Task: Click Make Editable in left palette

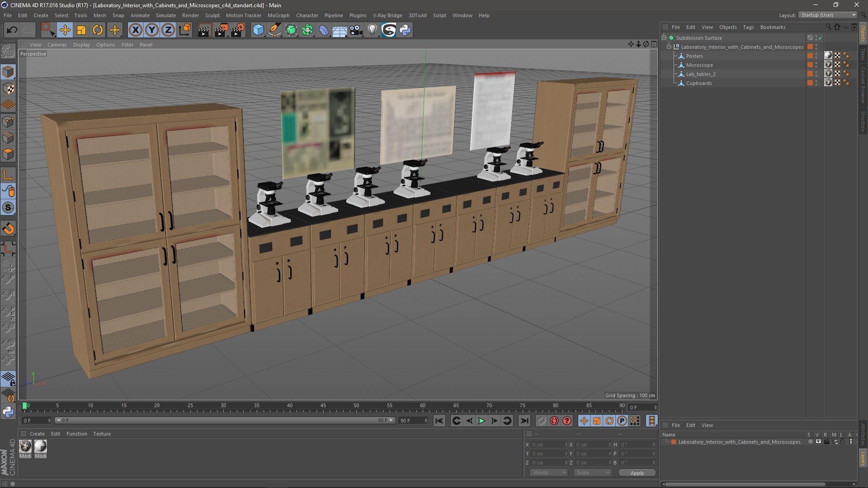Action: coord(8,52)
